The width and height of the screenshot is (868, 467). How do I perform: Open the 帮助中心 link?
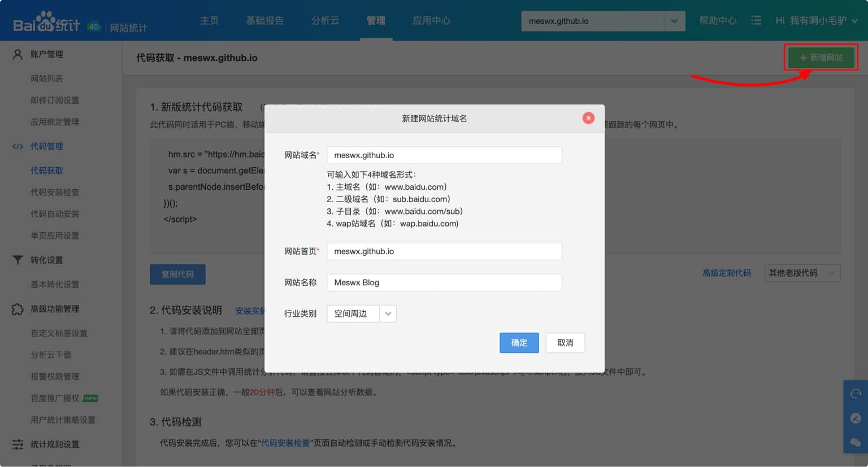pyautogui.click(x=718, y=20)
